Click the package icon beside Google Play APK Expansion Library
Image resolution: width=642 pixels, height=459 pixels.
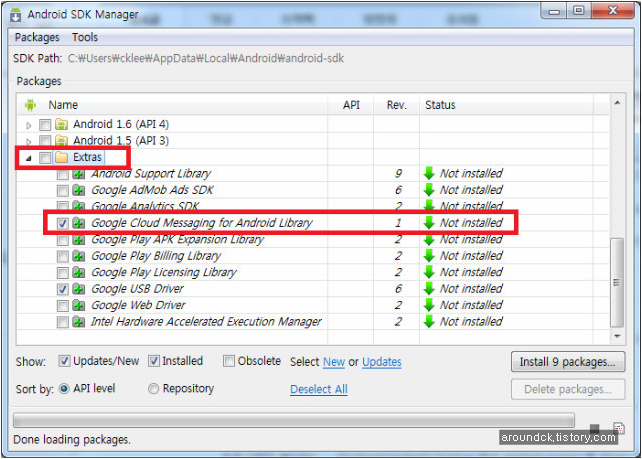click(x=78, y=240)
